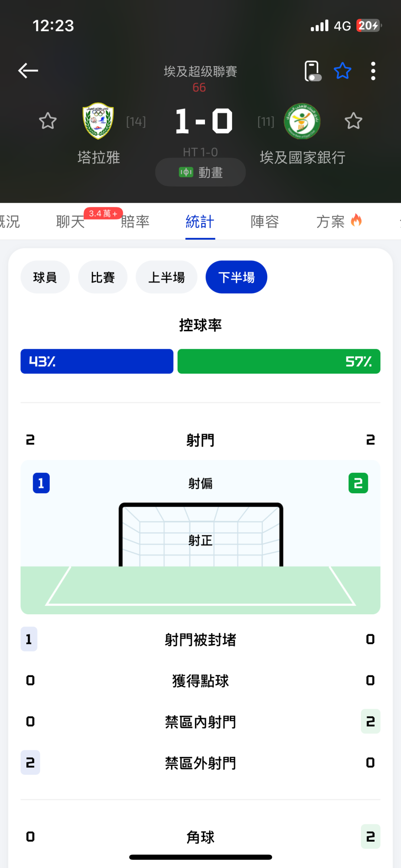Tap the blue shots-off-target badge showing 1

coord(41,483)
